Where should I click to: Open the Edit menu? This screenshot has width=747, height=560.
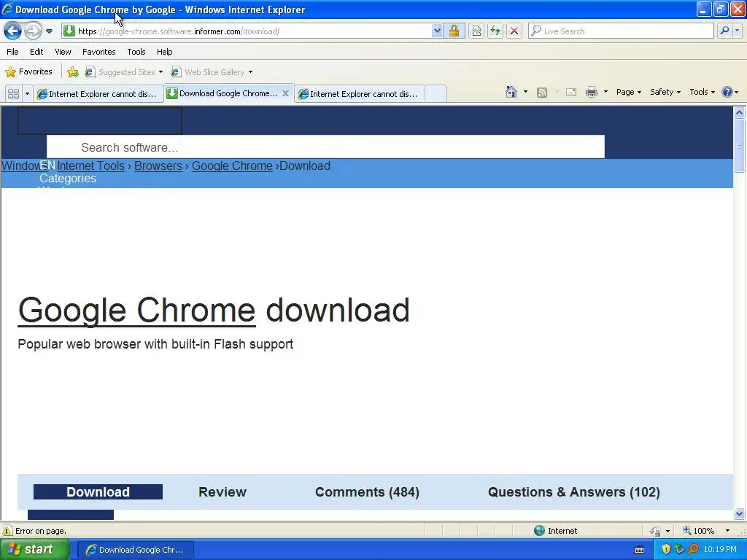click(36, 52)
